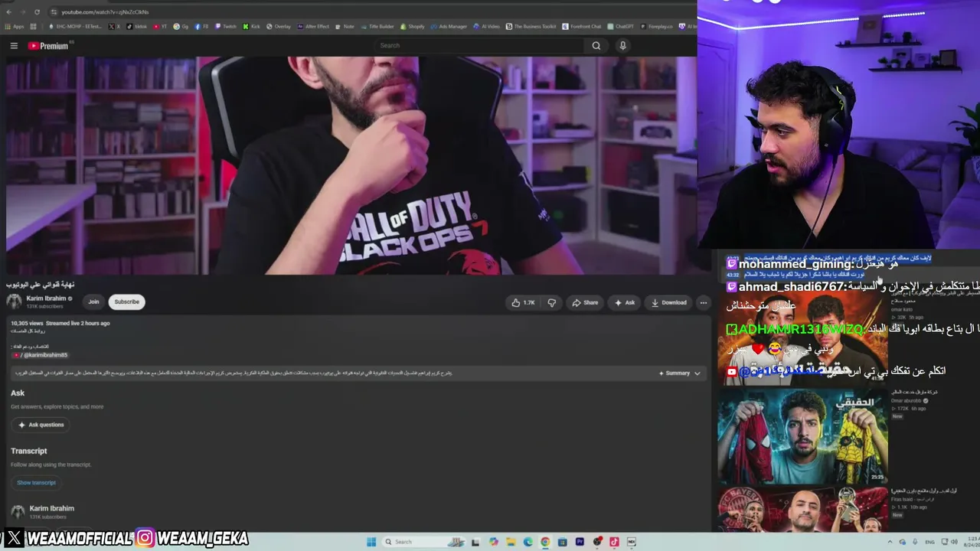Click Ask questions chip

click(x=41, y=425)
